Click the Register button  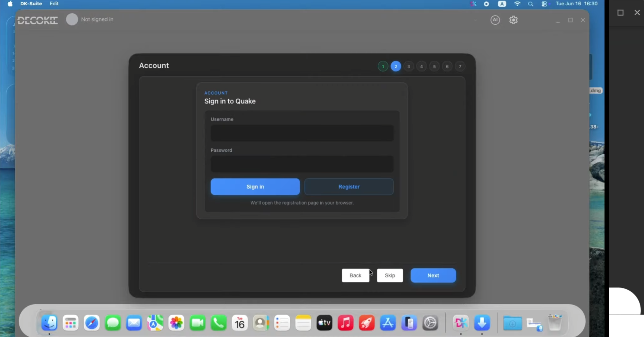click(x=349, y=187)
